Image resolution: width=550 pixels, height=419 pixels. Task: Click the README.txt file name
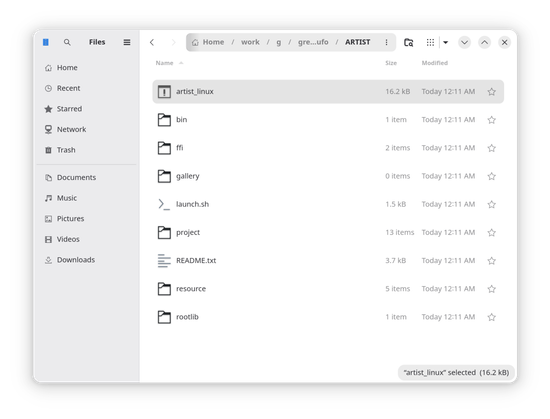point(196,261)
